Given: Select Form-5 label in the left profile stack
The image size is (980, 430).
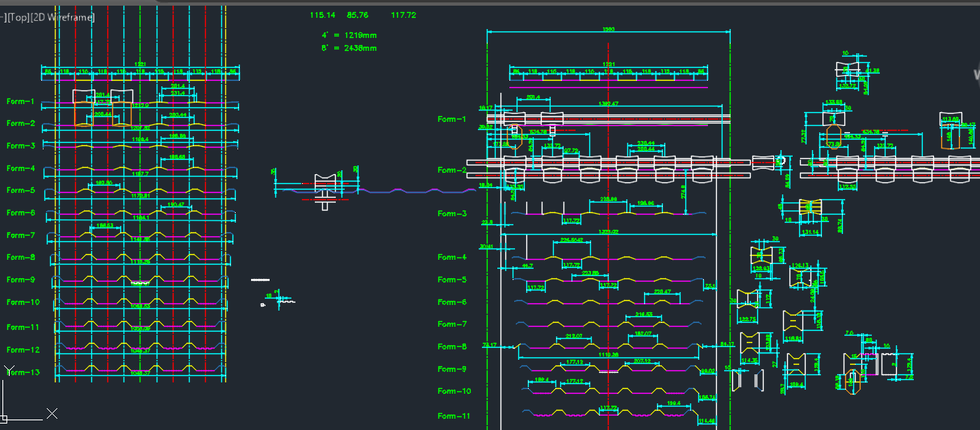Looking at the screenshot, I should point(21,191).
